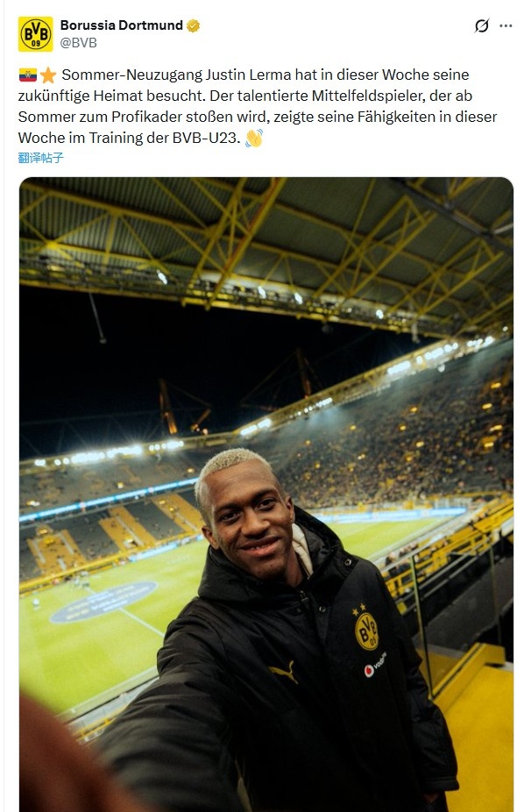
Task: Open the @BVB handle link
Action: (x=79, y=42)
